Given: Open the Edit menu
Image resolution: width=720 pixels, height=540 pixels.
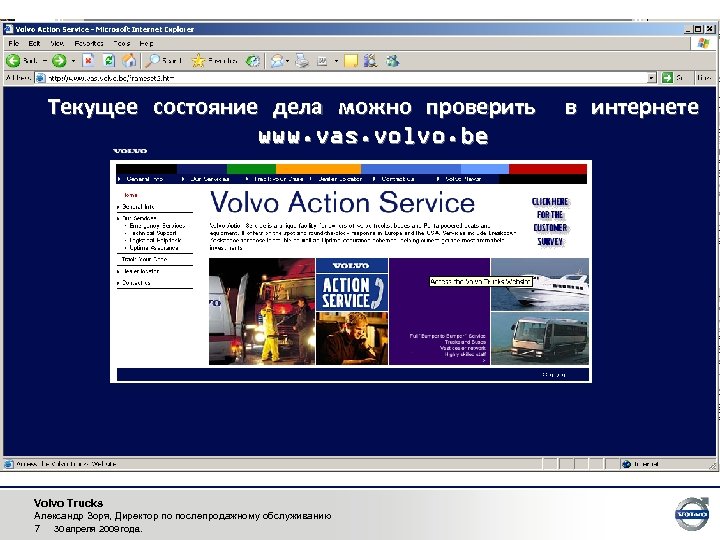Looking at the screenshot, I should (34, 43).
